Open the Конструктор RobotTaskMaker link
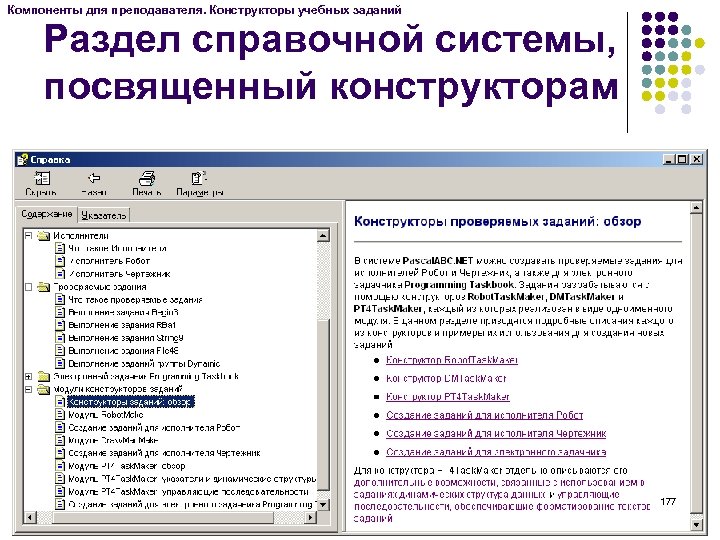 (x=452, y=360)
